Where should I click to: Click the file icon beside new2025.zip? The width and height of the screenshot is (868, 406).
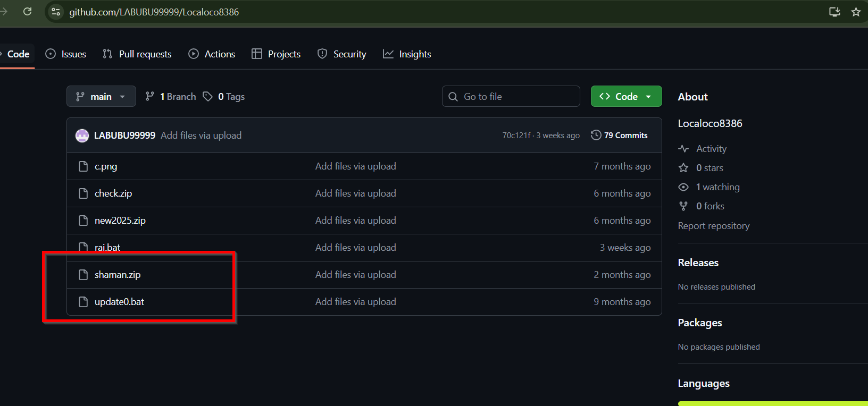point(83,221)
